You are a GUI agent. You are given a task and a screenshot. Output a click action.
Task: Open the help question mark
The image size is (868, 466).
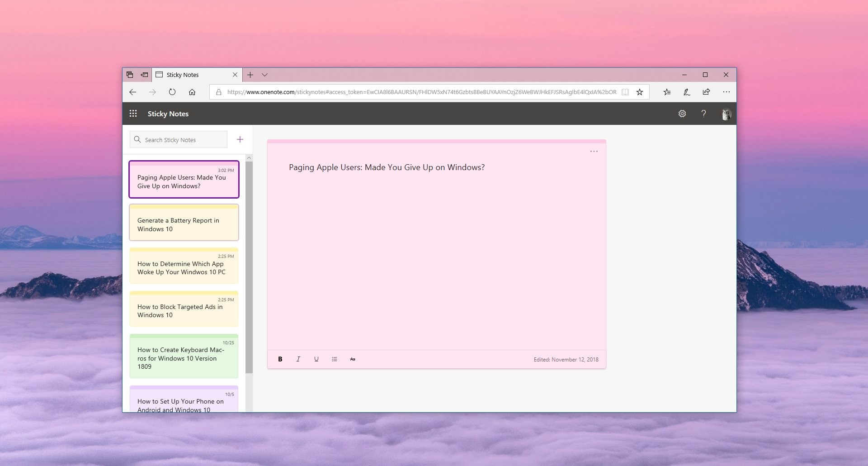click(x=703, y=114)
